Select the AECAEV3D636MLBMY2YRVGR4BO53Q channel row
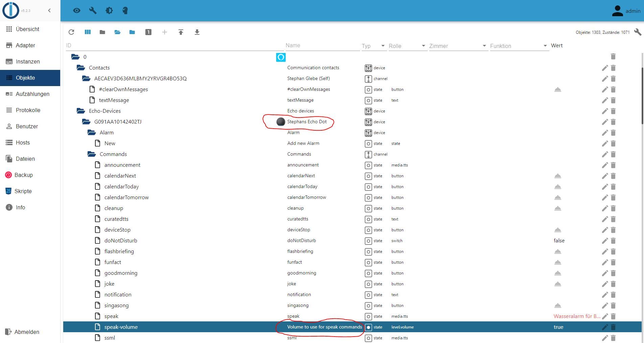The width and height of the screenshot is (644, 343). click(352, 79)
